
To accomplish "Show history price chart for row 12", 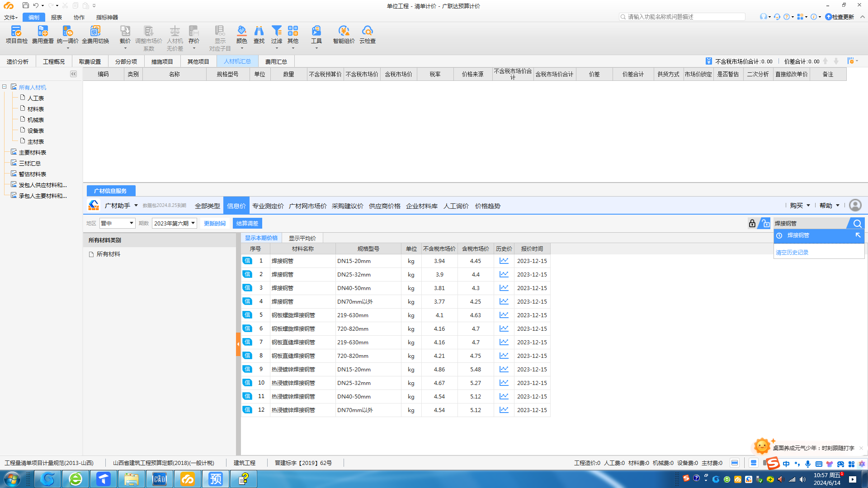I will [504, 410].
